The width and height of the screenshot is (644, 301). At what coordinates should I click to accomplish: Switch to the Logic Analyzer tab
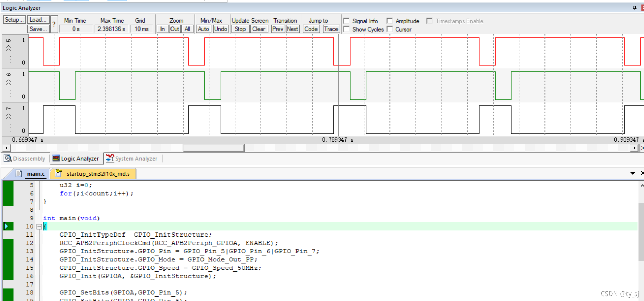pos(76,158)
